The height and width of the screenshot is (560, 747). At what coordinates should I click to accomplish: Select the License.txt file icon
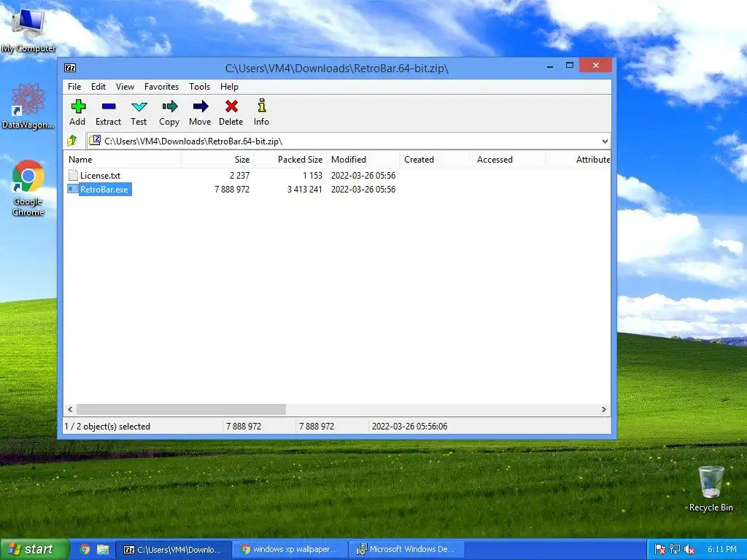(73, 175)
